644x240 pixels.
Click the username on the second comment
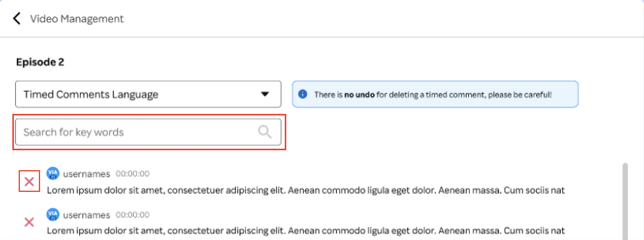86,215
